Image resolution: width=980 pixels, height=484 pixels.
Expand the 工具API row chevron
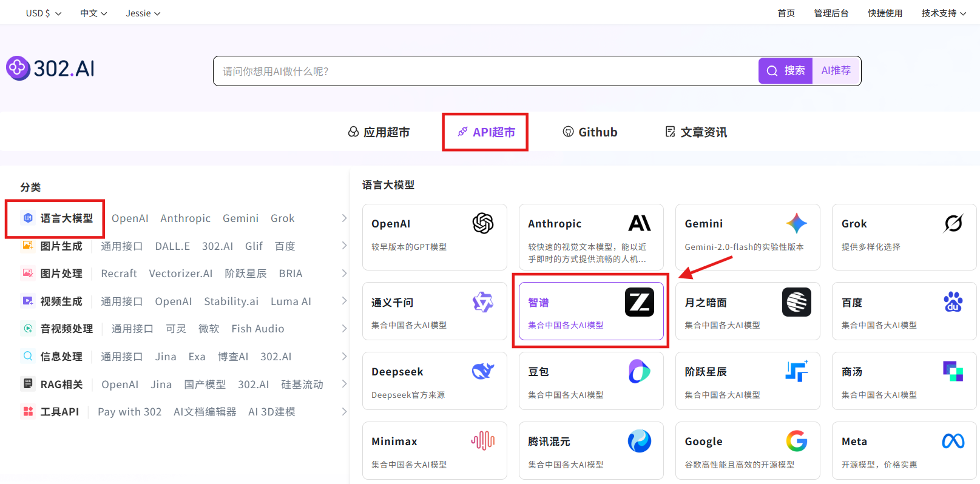point(344,411)
